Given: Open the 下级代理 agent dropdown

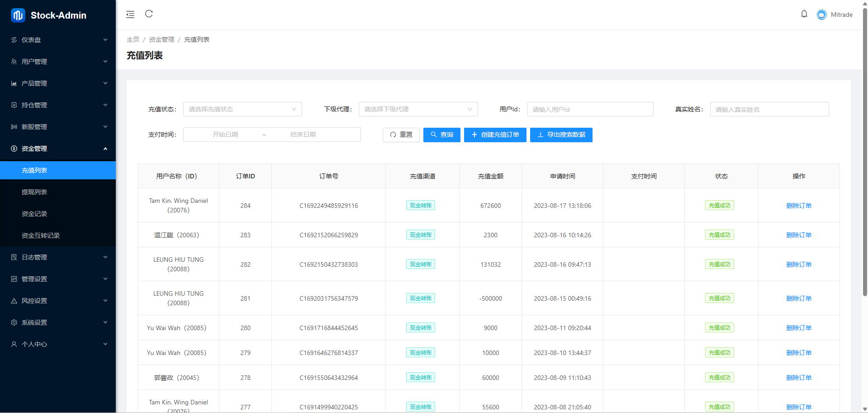Looking at the screenshot, I should click(x=418, y=109).
